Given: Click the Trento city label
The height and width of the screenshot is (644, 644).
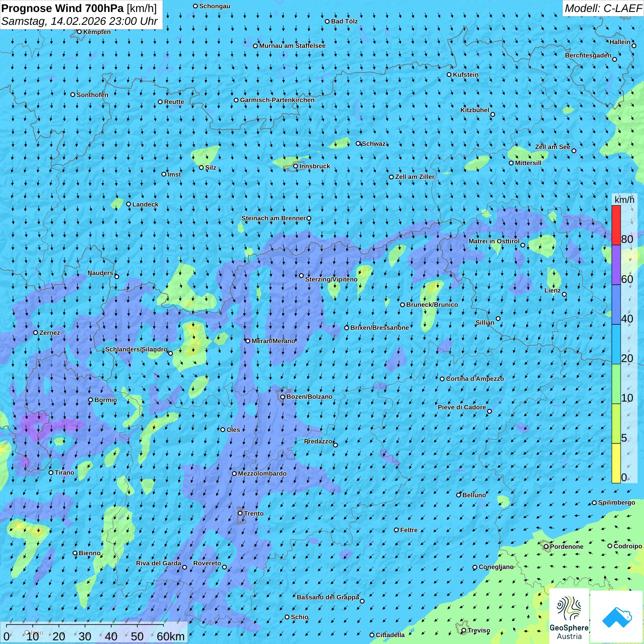Looking at the screenshot, I should pyautogui.click(x=254, y=513).
